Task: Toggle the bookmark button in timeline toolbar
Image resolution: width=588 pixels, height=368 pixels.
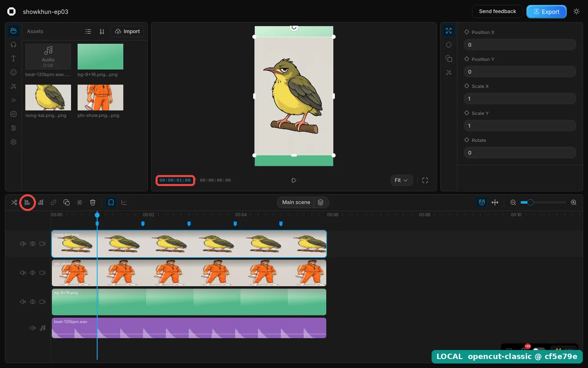Action: coord(111,202)
